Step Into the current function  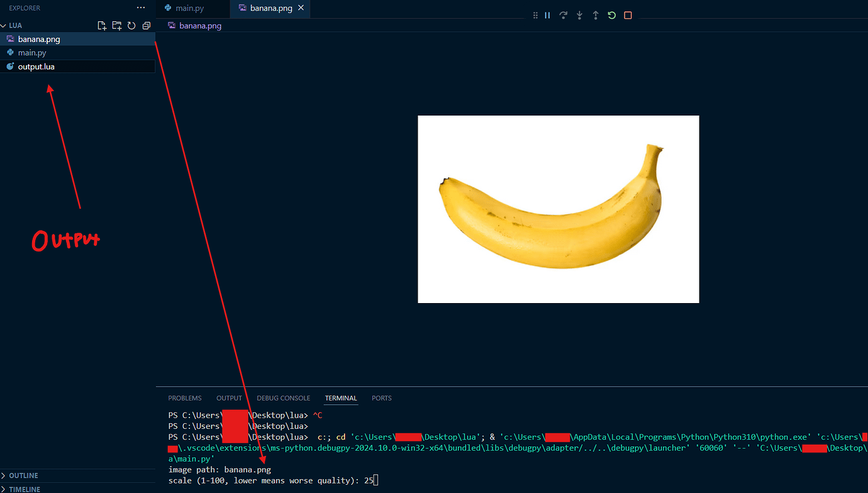(x=579, y=14)
